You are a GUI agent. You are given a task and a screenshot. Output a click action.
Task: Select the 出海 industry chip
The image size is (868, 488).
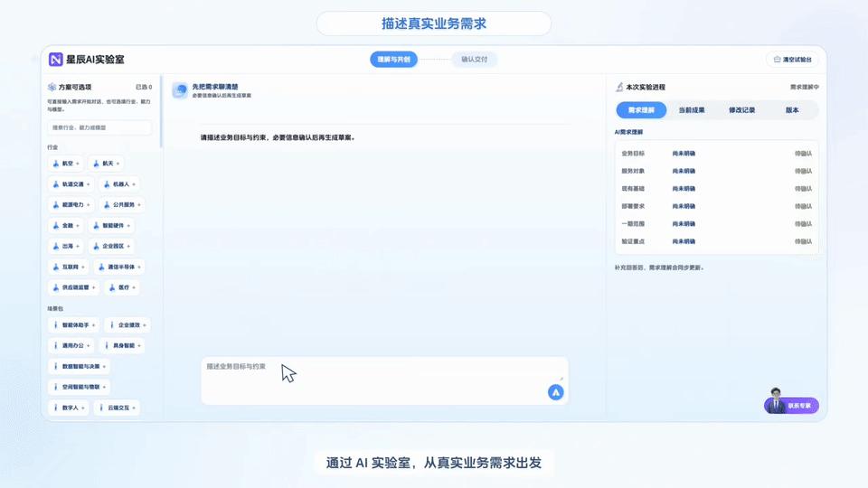(66, 246)
